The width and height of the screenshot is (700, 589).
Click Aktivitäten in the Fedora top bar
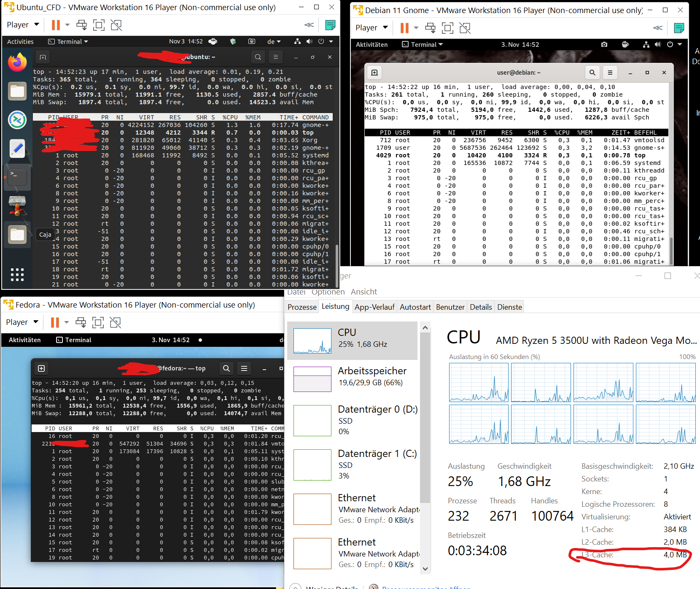pyautogui.click(x=25, y=340)
